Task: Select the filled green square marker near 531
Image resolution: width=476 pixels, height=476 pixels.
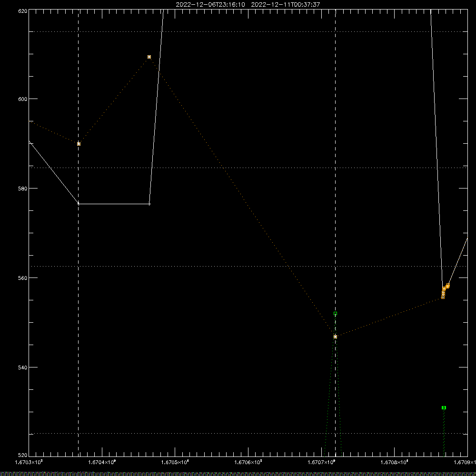Action: tap(444, 408)
